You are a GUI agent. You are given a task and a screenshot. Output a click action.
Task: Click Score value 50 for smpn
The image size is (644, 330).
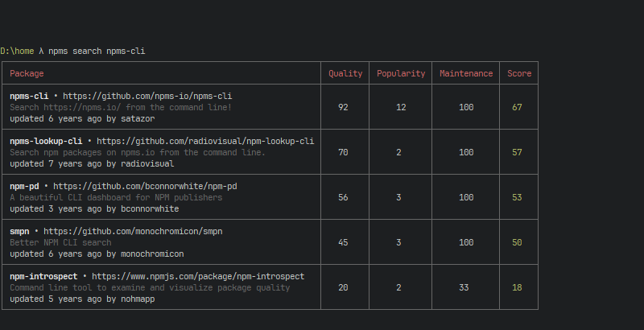[x=517, y=243]
